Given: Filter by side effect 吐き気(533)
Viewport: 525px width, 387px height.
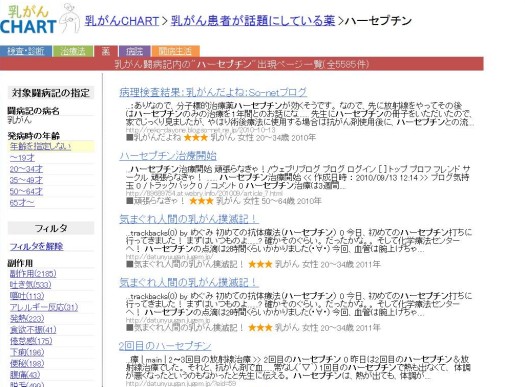Looking at the screenshot, I should (30, 285).
